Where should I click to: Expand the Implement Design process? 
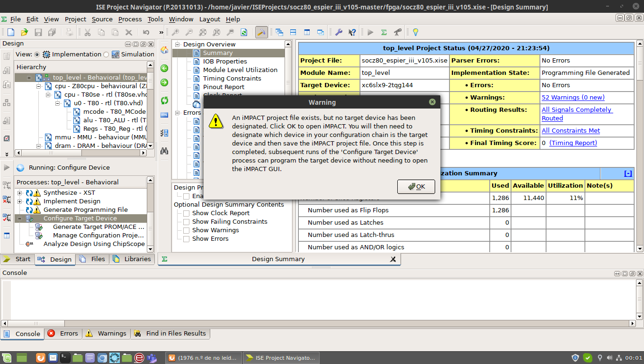pyautogui.click(x=19, y=201)
